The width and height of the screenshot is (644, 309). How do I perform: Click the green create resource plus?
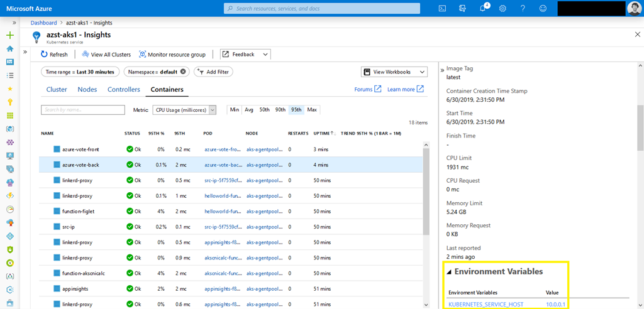click(x=9, y=35)
